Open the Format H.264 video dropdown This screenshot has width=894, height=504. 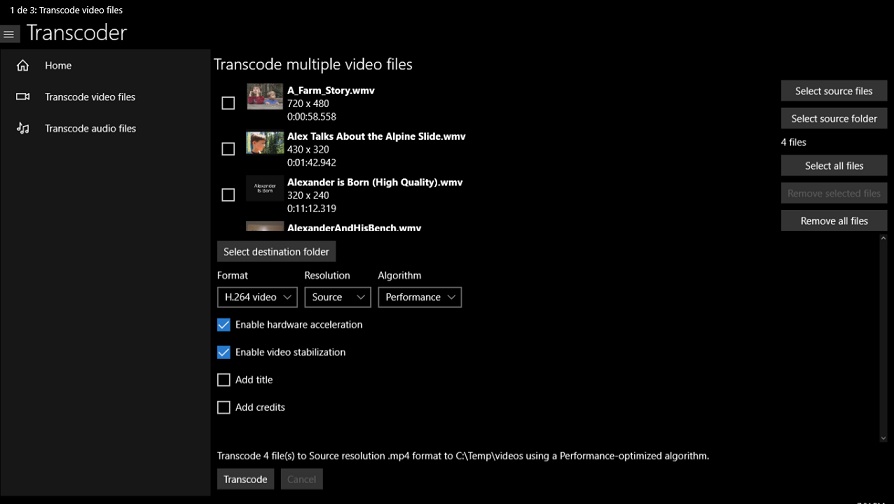pyautogui.click(x=257, y=297)
